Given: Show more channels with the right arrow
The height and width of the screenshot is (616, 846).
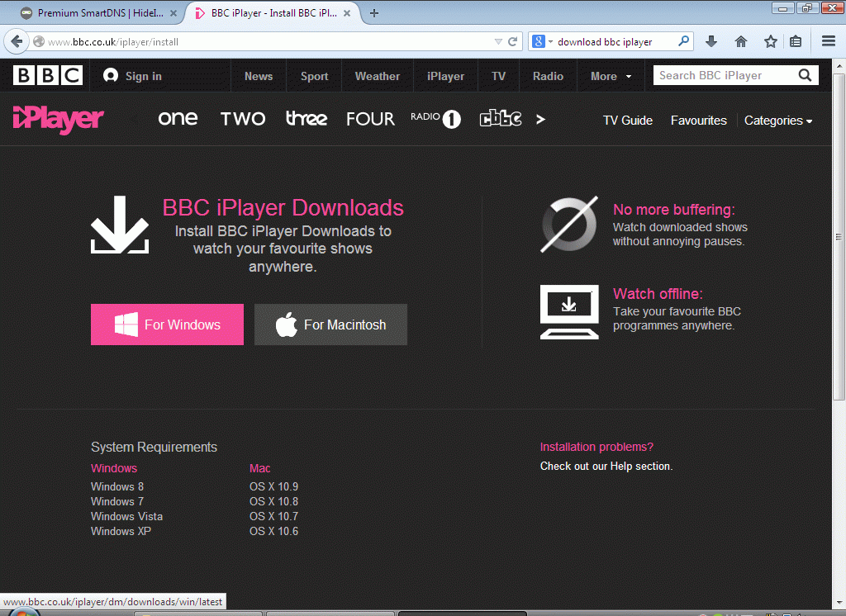Looking at the screenshot, I should (x=540, y=120).
